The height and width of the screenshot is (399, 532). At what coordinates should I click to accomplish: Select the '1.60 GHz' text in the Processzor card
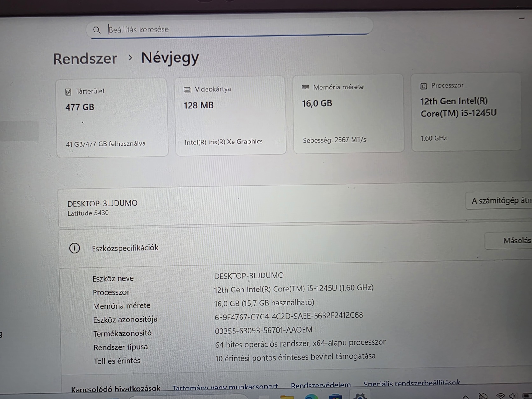point(434,138)
